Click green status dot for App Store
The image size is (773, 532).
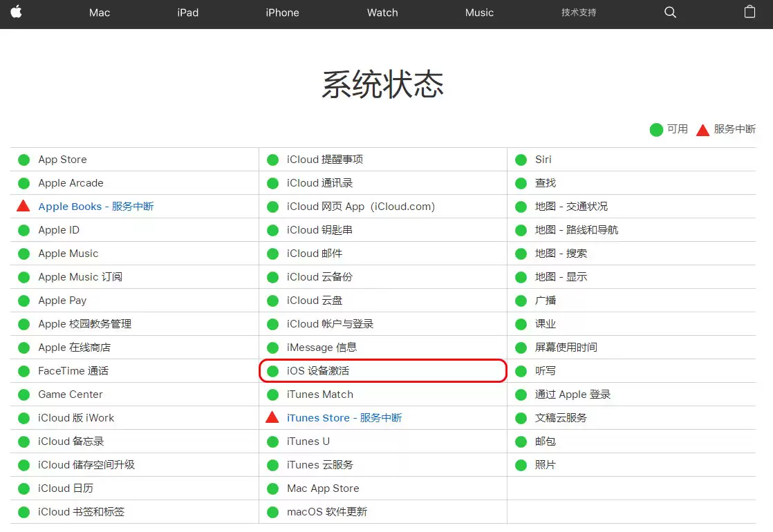[24, 160]
